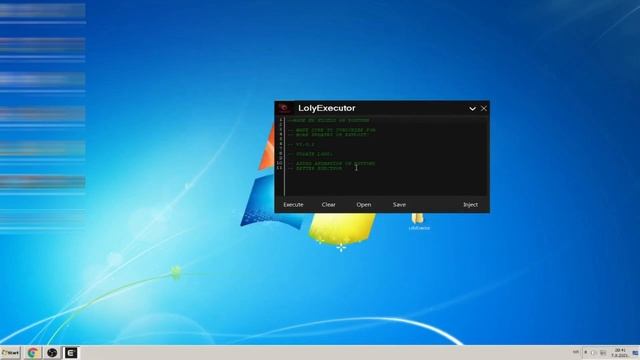
Task: Click the Inject button
Action: coord(470,204)
